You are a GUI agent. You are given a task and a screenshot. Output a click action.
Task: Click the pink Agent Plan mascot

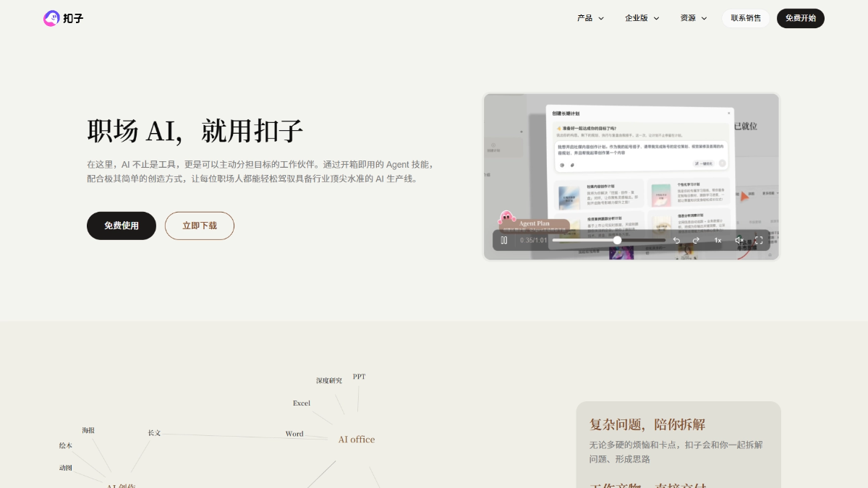(x=506, y=218)
